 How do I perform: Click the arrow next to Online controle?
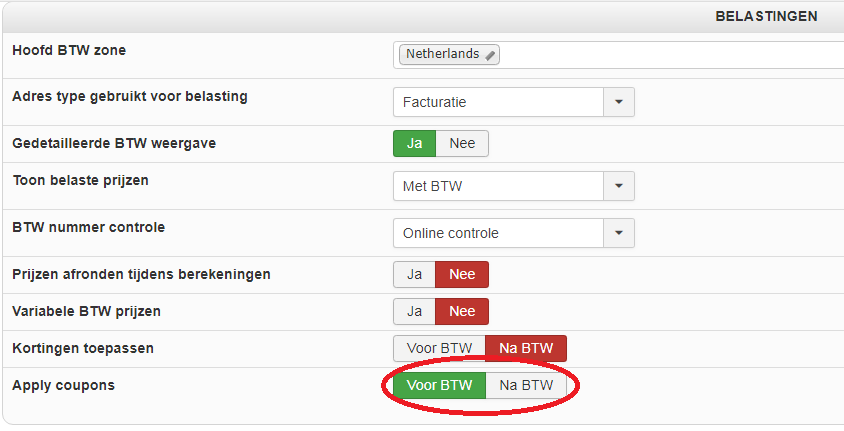coord(619,233)
